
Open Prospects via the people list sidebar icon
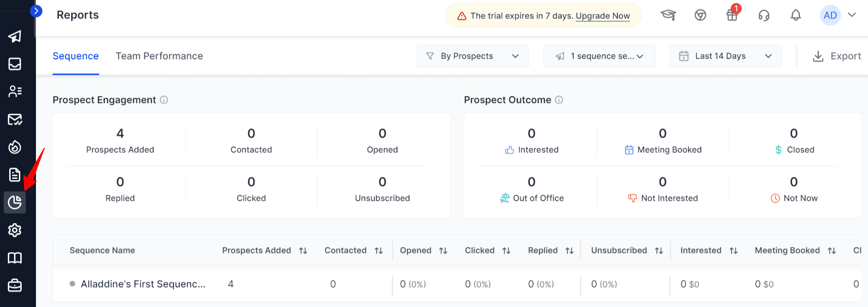click(x=15, y=92)
